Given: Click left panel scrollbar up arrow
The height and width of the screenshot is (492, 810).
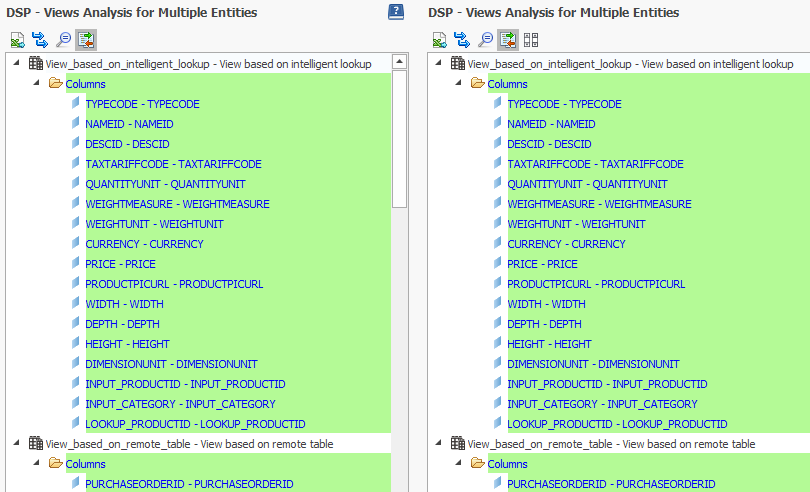Looking at the screenshot, I should point(400,62).
